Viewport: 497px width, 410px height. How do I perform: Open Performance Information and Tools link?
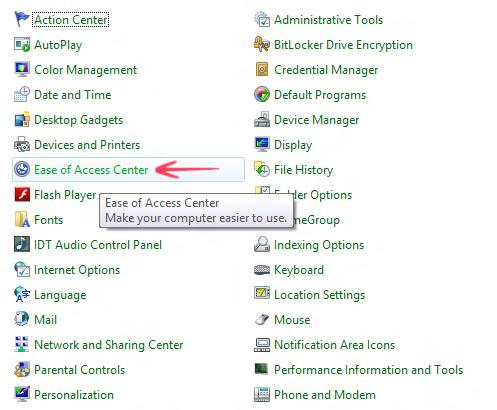tap(369, 370)
